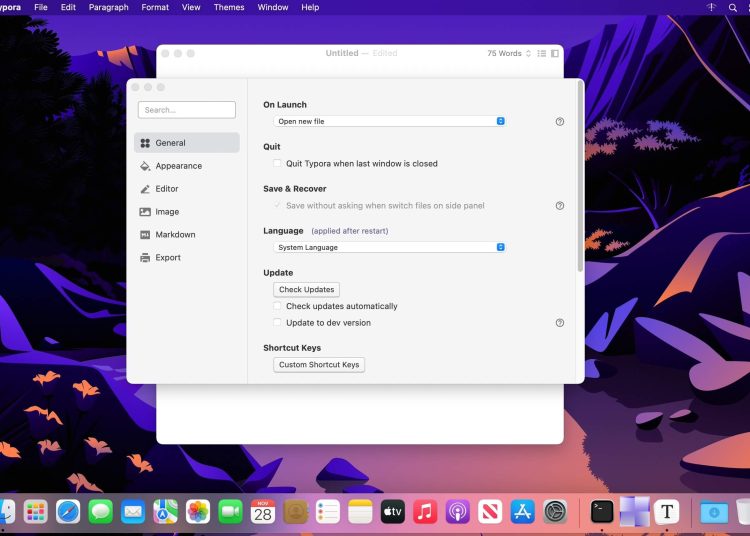This screenshot has height=536, width=750.
Task: Enable Check updates automatically
Action: (x=278, y=306)
